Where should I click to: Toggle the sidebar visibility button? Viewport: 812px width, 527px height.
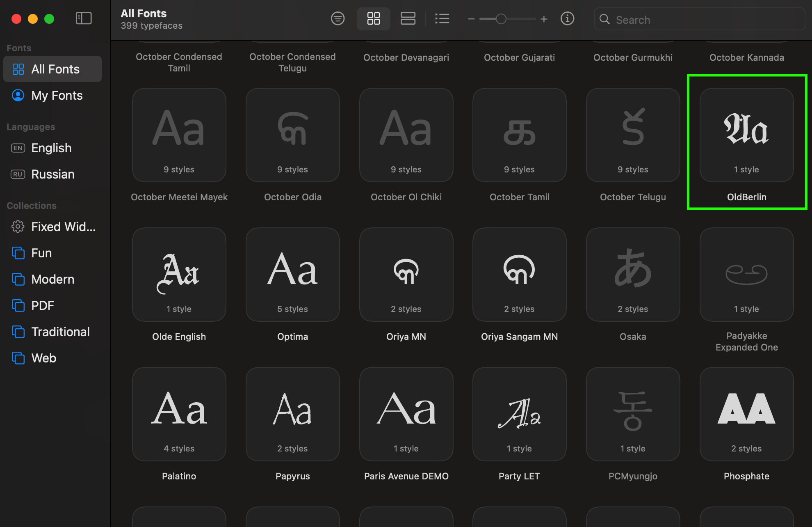click(84, 18)
